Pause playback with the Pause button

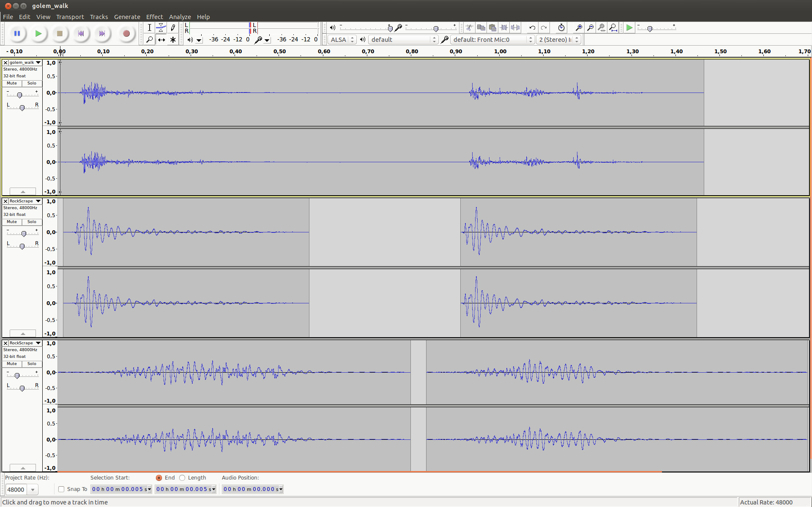(x=17, y=33)
